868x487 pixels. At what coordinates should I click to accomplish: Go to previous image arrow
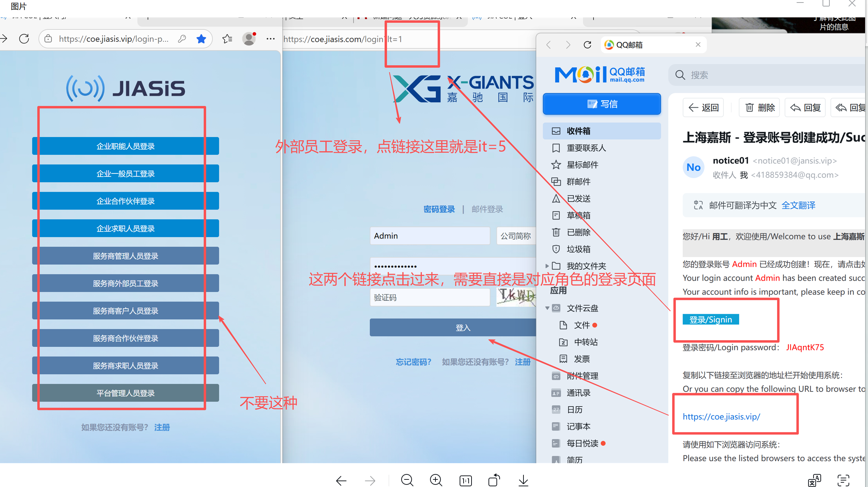click(x=341, y=481)
